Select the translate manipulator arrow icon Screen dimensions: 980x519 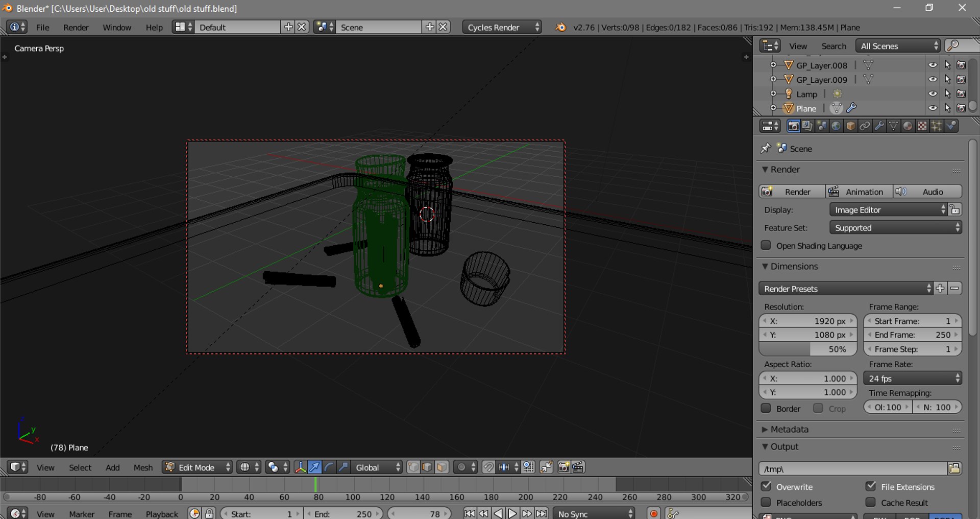click(314, 467)
